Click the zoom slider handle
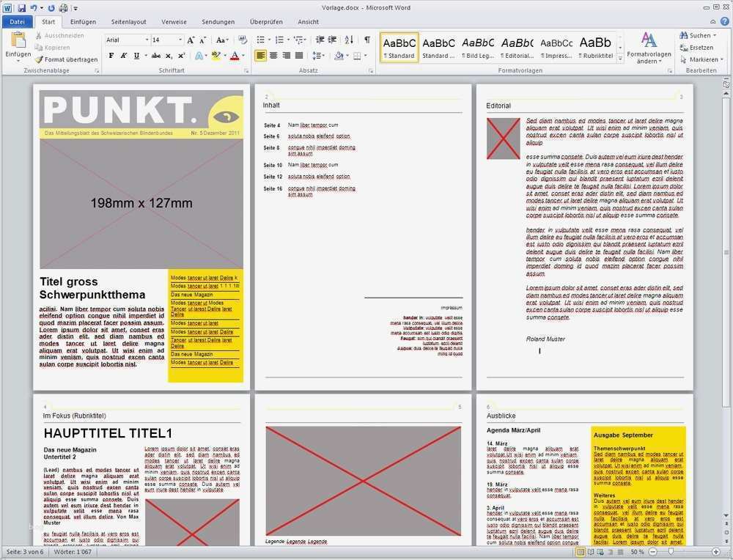Viewport: 733px width, 560px height. [671, 552]
